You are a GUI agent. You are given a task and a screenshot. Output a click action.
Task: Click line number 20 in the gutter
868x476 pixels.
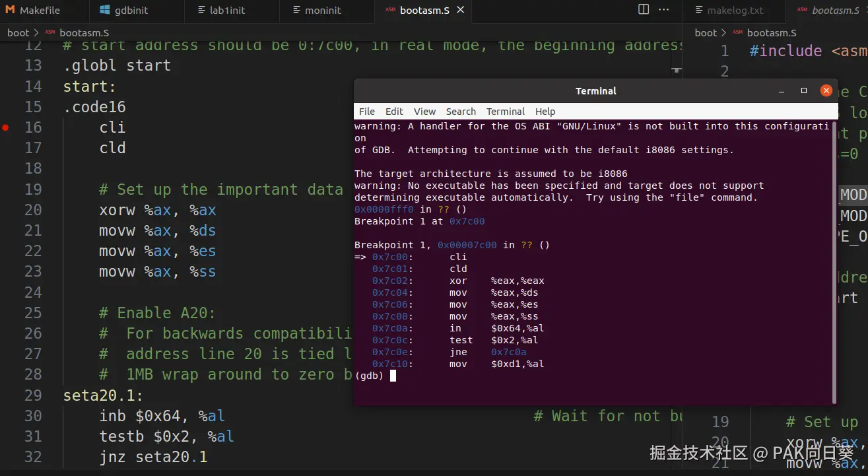(33, 210)
